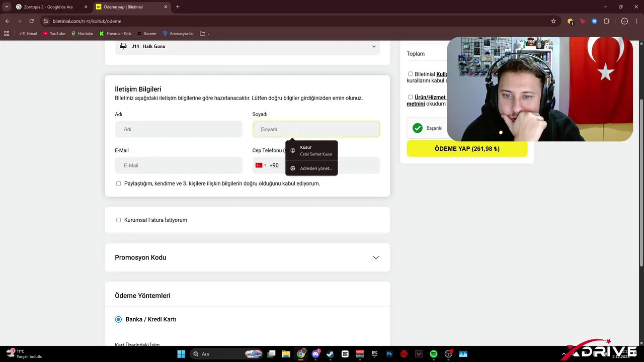644x362 pixels.
Task: Click the E-Mail input field
Action: 179,165
